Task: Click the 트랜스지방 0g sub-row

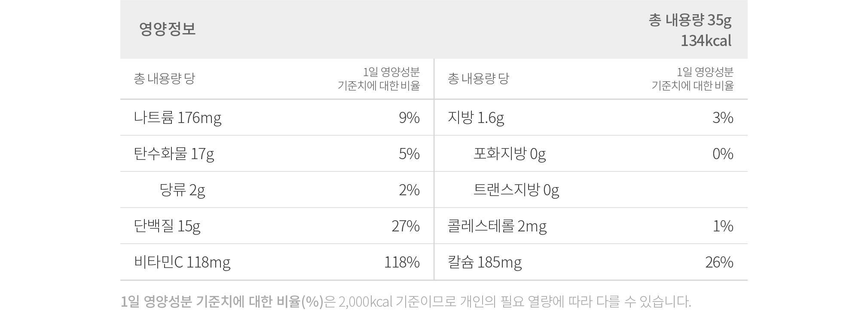Action: coord(516,190)
